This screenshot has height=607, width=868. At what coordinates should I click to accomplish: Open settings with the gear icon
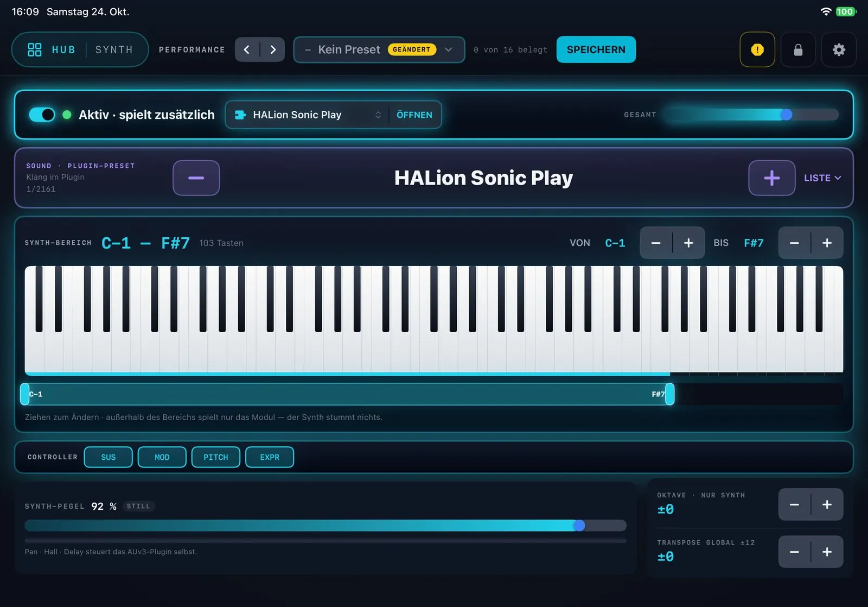click(x=839, y=49)
